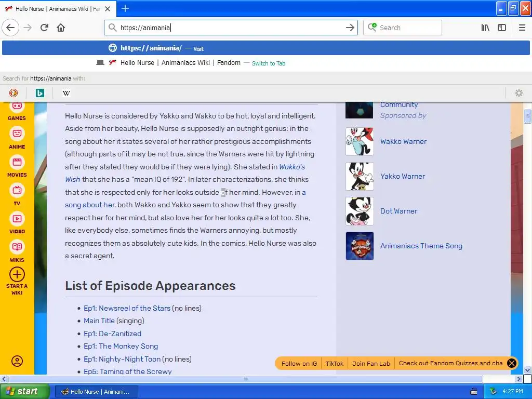Click the Go arrow in address bar
Screen dimensions: 532x399
click(350, 28)
